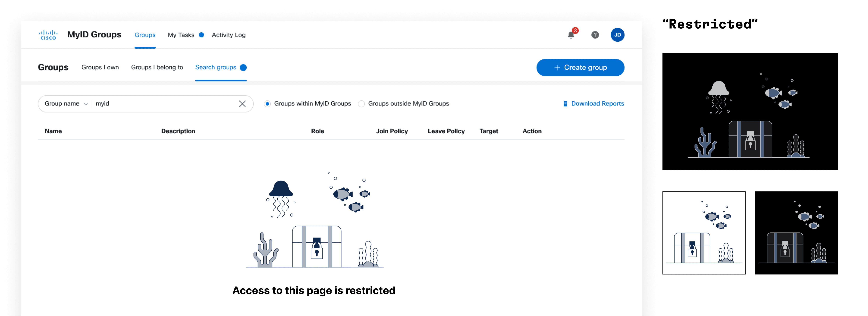The width and height of the screenshot is (868, 316).
Task: Click the plus icon in Create group
Action: [x=557, y=68]
